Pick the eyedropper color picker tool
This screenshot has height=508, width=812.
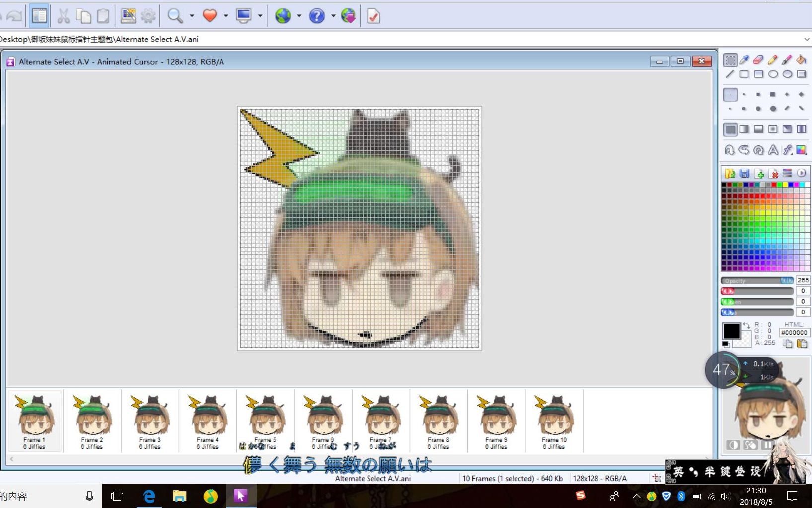[x=744, y=60]
